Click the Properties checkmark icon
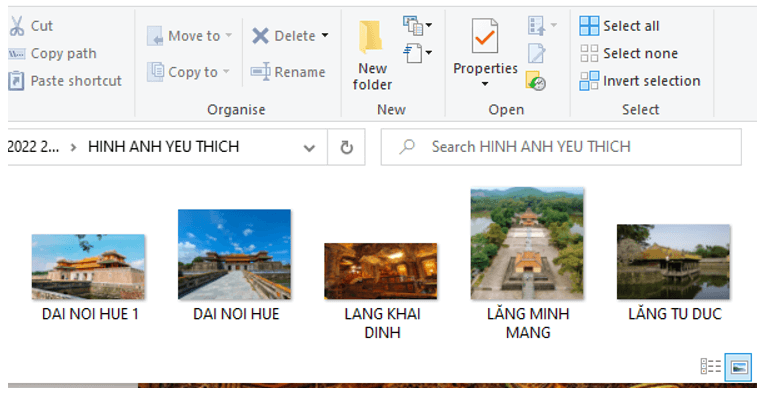This screenshot has height=395, width=763. (485, 36)
